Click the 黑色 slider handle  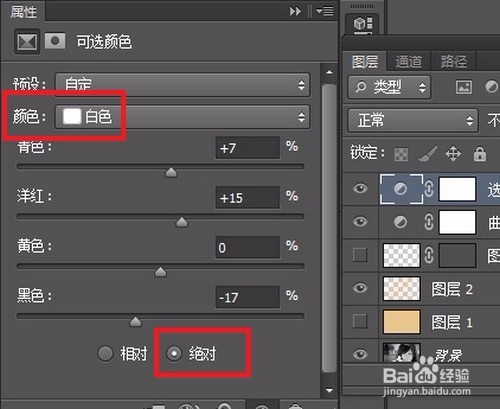[x=135, y=322]
